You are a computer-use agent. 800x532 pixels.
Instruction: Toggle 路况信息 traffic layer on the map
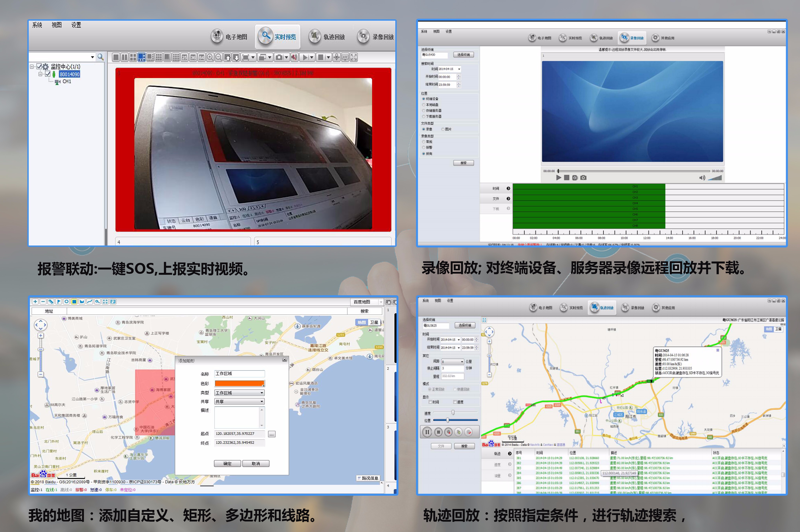[x=368, y=478]
